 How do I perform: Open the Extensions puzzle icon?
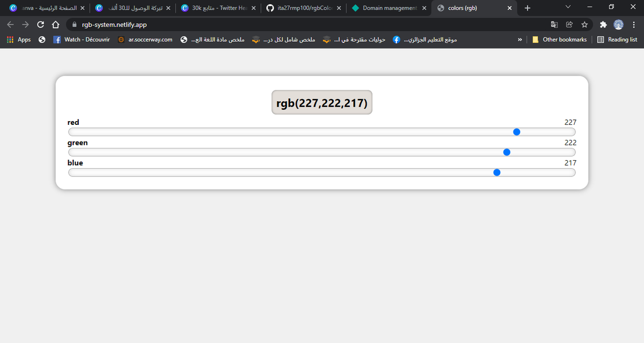pyautogui.click(x=603, y=25)
